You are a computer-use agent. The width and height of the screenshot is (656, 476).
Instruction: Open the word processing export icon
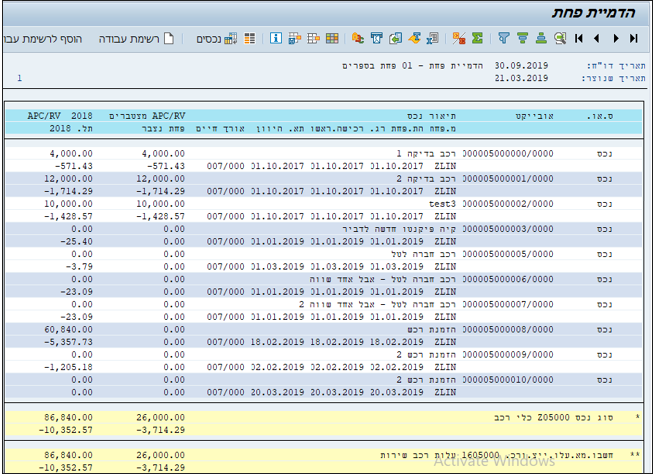tap(414, 38)
